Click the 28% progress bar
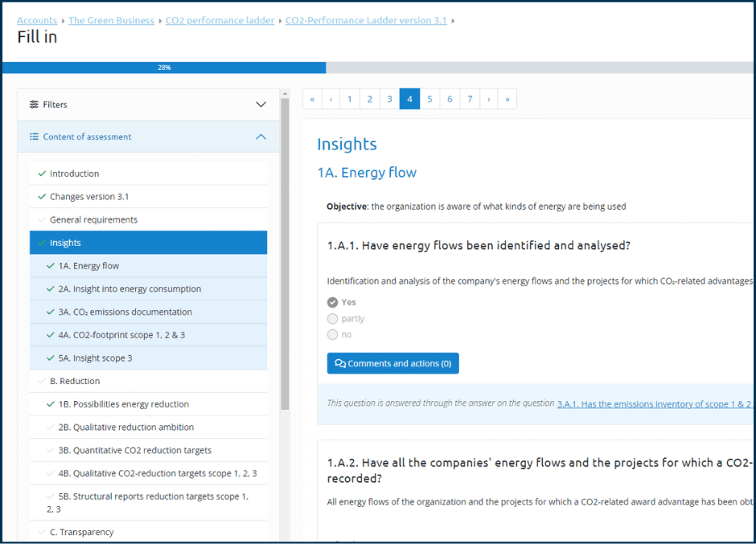This screenshot has height=544, width=756. [165, 67]
